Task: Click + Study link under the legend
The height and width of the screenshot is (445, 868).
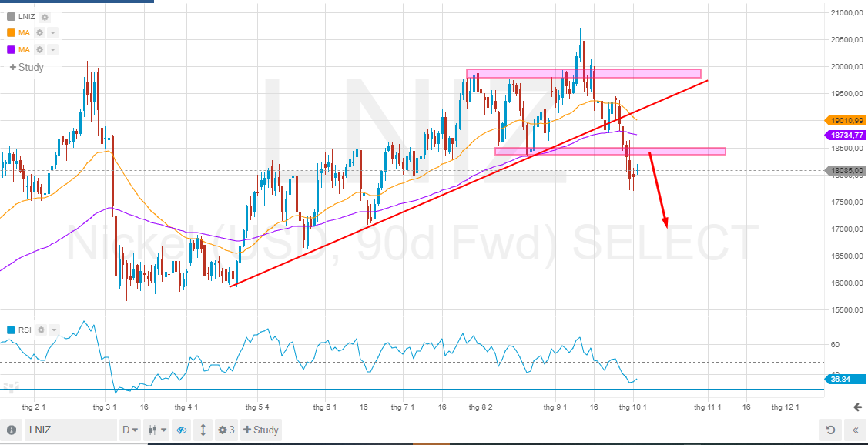Action: coord(26,67)
